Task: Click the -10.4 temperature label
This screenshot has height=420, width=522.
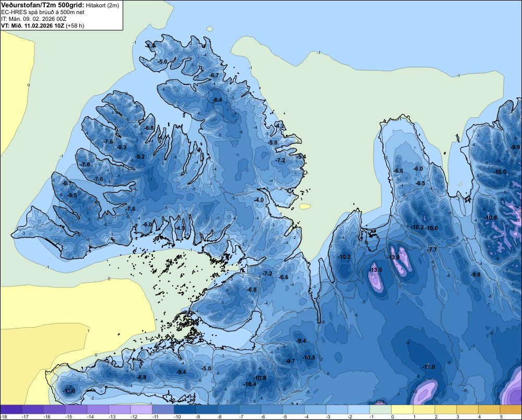Action: 250,384
